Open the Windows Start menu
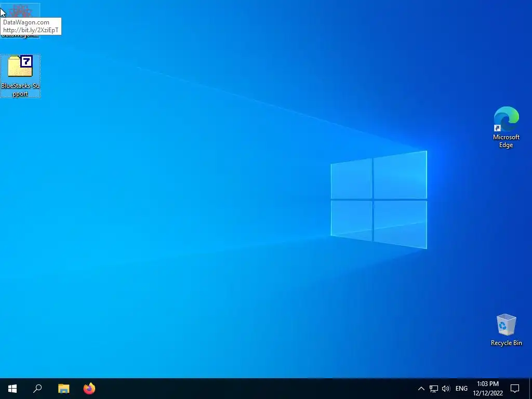This screenshot has width=532, height=399. tap(12, 389)
